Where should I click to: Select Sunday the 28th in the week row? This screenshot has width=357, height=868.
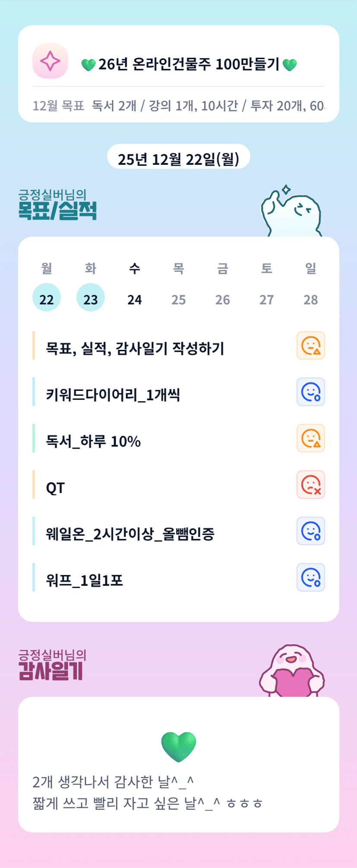pyautogui.click(x=310, y=299)
